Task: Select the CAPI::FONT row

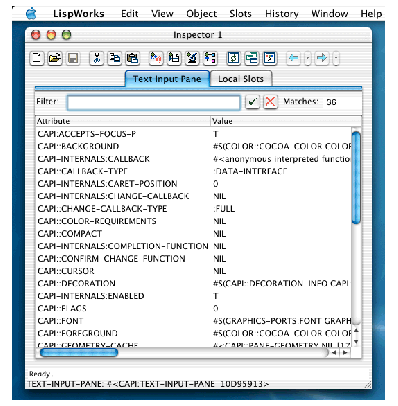Action: point(194,321)
